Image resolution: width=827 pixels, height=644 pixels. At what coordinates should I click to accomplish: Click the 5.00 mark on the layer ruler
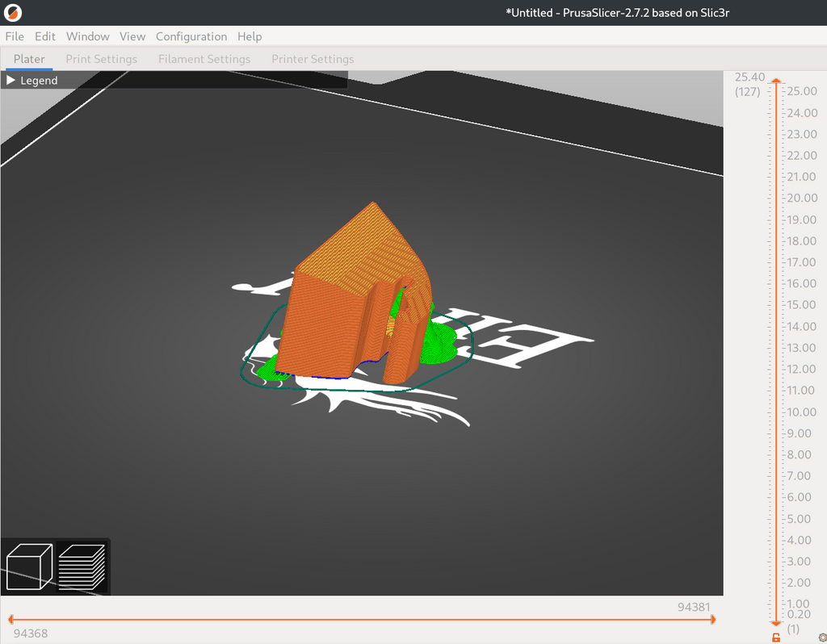799,519
